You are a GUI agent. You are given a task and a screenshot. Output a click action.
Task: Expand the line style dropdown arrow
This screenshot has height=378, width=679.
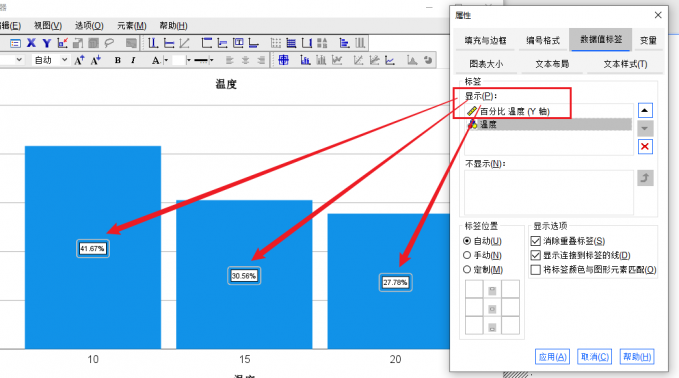212,60
